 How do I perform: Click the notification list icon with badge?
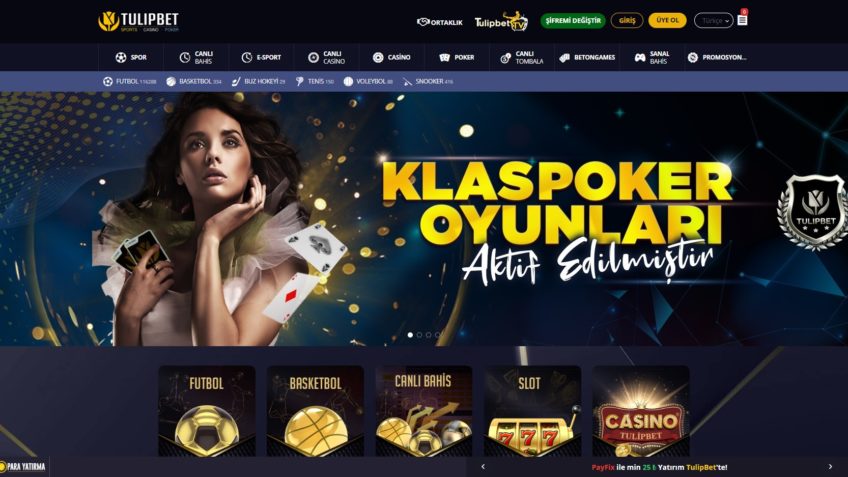[x=742, y=20]
